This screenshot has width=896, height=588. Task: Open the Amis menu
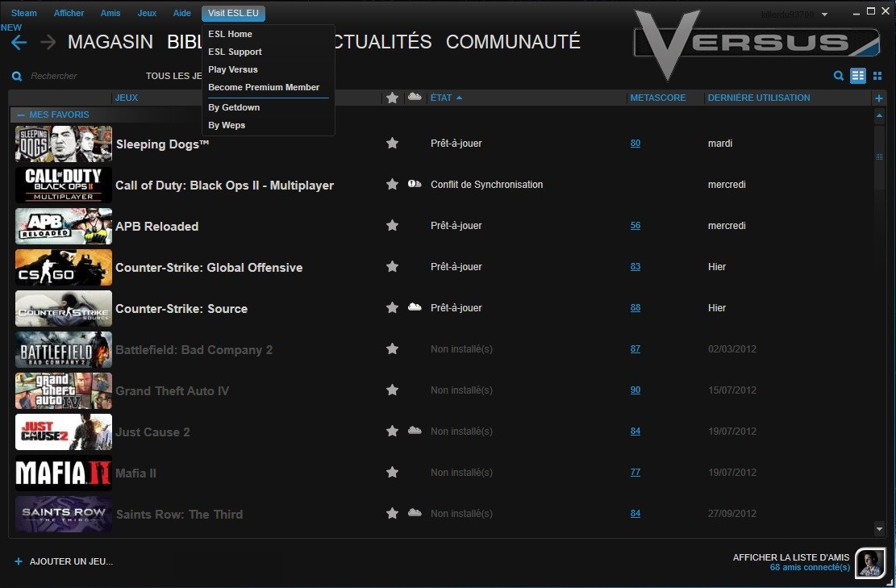[x=110, y=13]
